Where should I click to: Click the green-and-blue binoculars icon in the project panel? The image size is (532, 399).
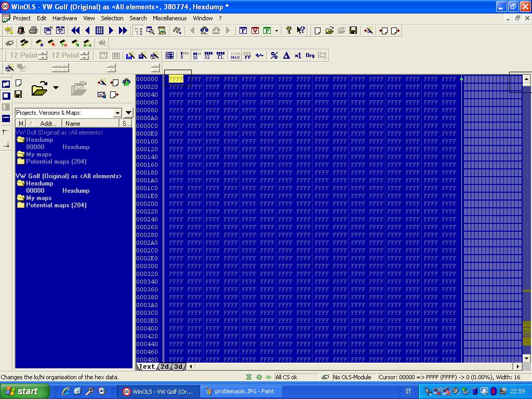(126, 83)
